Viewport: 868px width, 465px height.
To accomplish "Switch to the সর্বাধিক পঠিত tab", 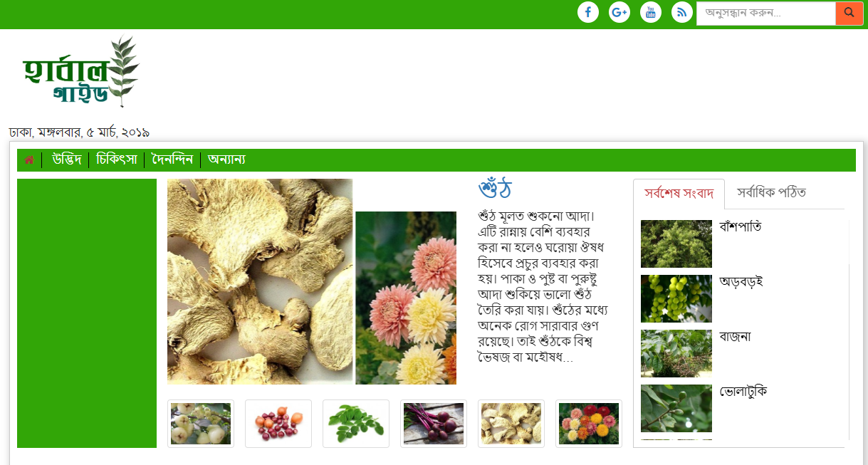I will point(771,193).
